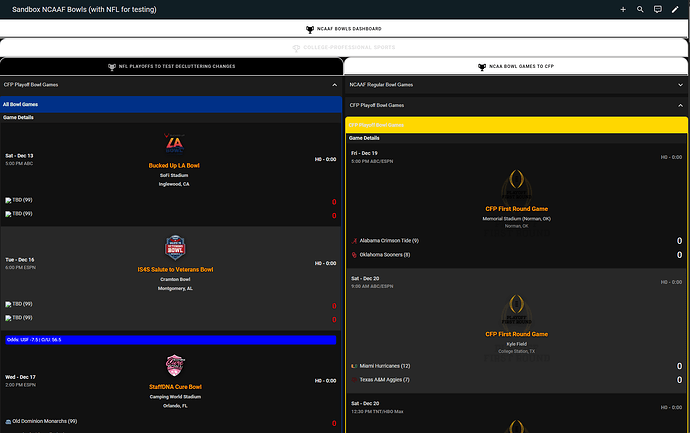The height and width of the screenshot is (433, 690).
Task: Open CFP First Round Game at Memorial Stadium
Action: tap(517, 209)
